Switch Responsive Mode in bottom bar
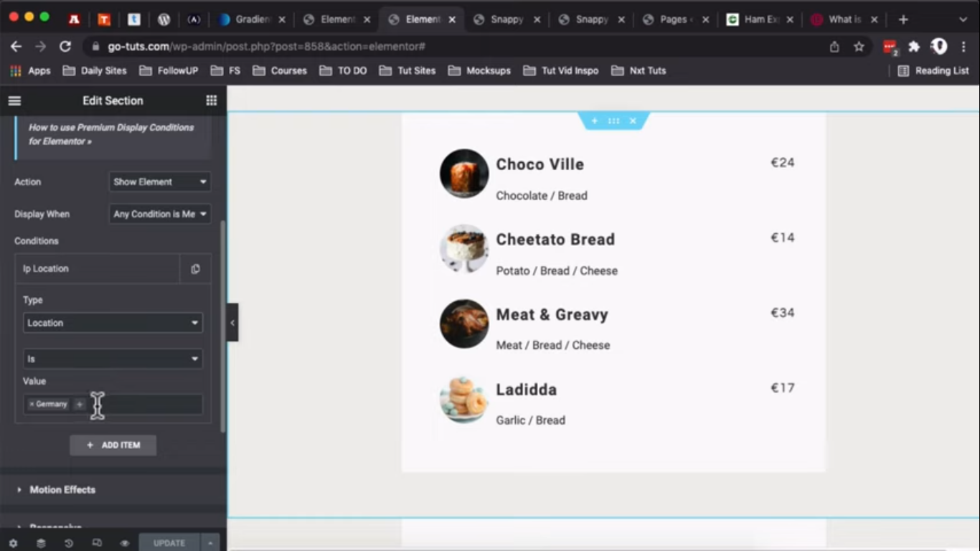980x551 pixels. (x=97, y=543)
